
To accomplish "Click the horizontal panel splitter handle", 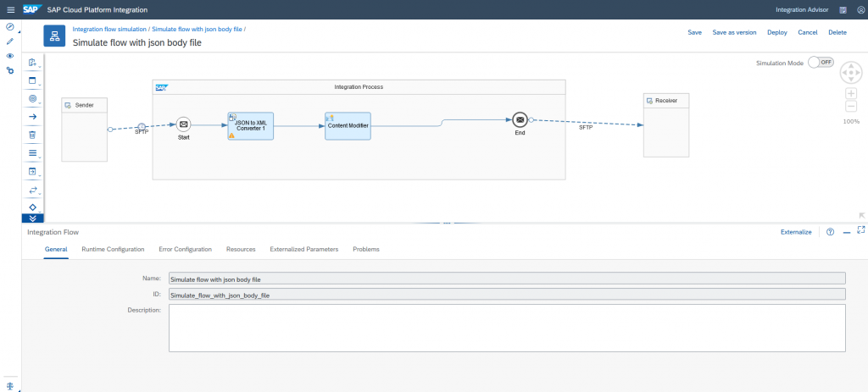I will coord(446,224).
